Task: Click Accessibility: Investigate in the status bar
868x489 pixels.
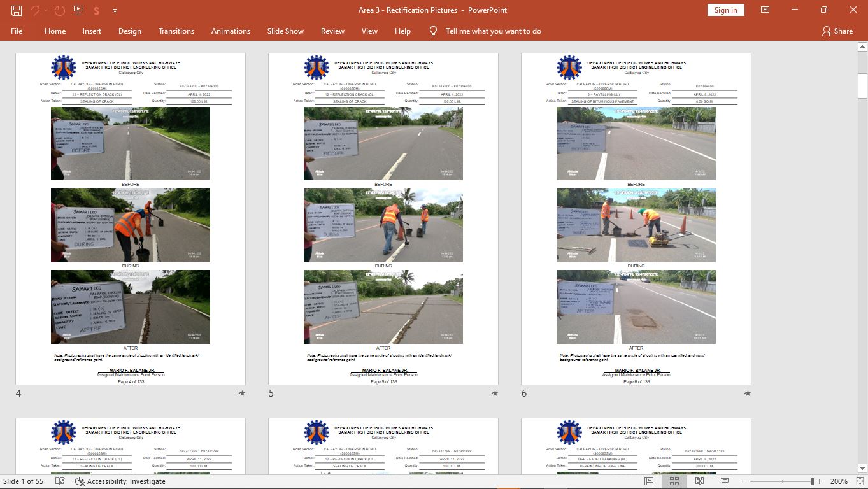Action: pyautogui.click(x=120, y=481)
